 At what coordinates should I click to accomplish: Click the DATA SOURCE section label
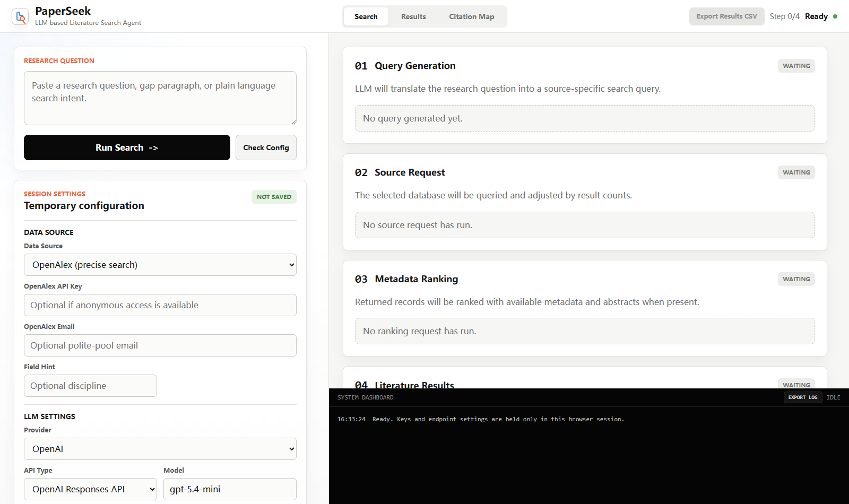point(49,232)
